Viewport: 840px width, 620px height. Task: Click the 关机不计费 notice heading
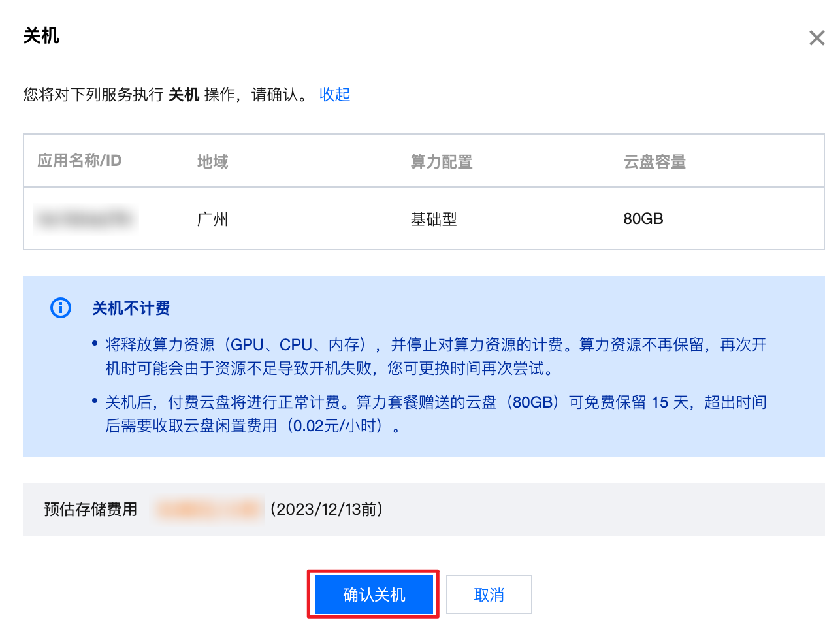click(131, 308)
